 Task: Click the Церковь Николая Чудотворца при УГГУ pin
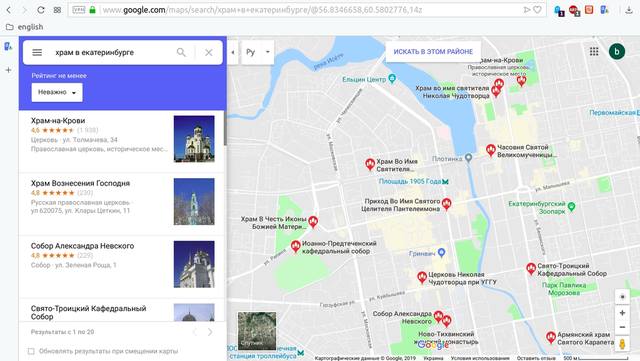(422, 277)
